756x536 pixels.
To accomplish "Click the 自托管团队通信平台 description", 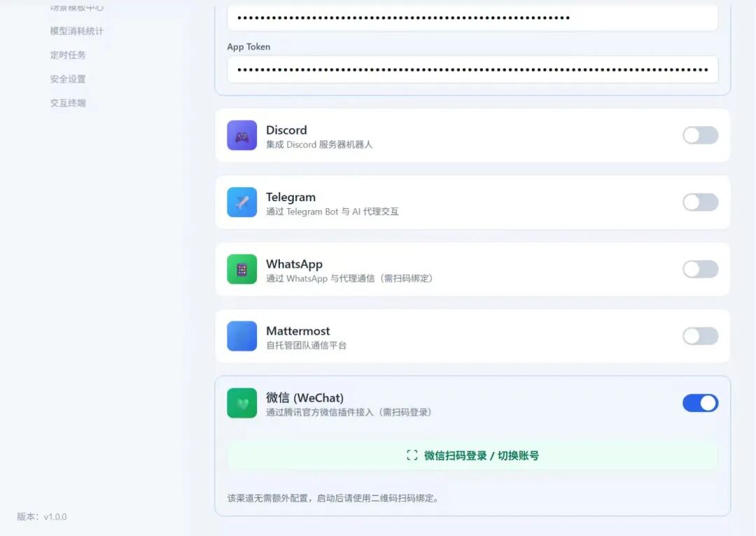I will 306,345.
